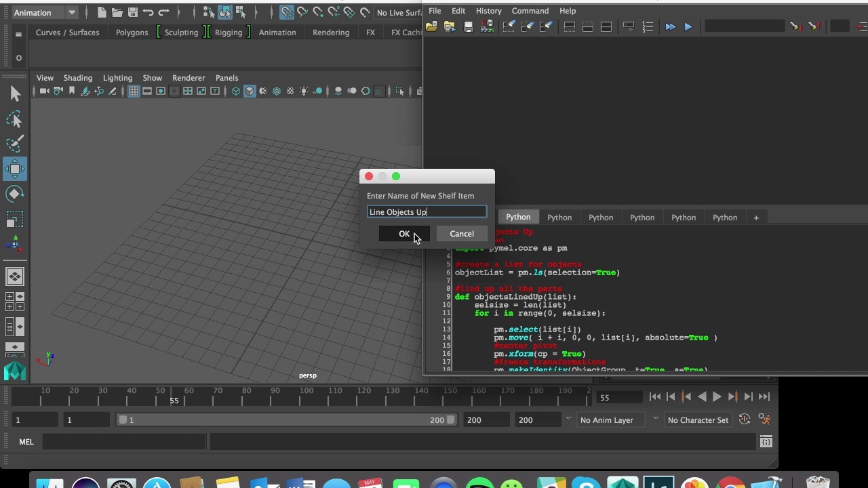
Task: Click Execute All in the Script Editor
Action: tap(670, 26)
